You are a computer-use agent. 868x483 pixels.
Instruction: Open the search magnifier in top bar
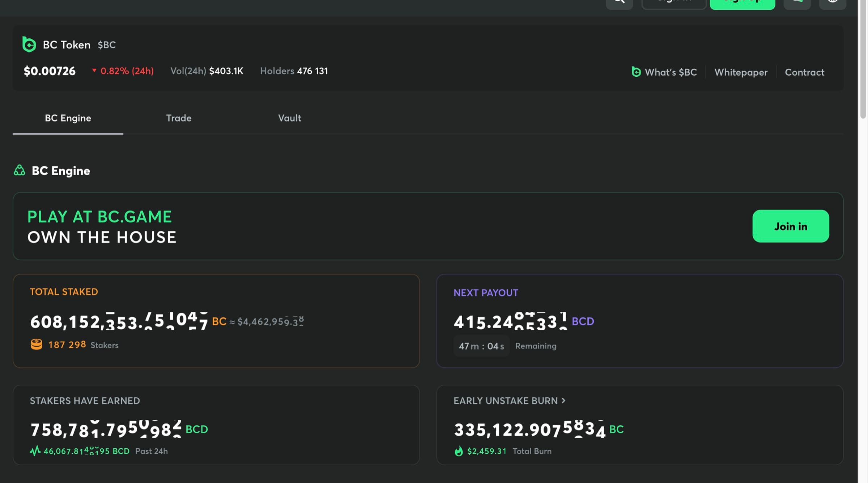pos(619,3)
